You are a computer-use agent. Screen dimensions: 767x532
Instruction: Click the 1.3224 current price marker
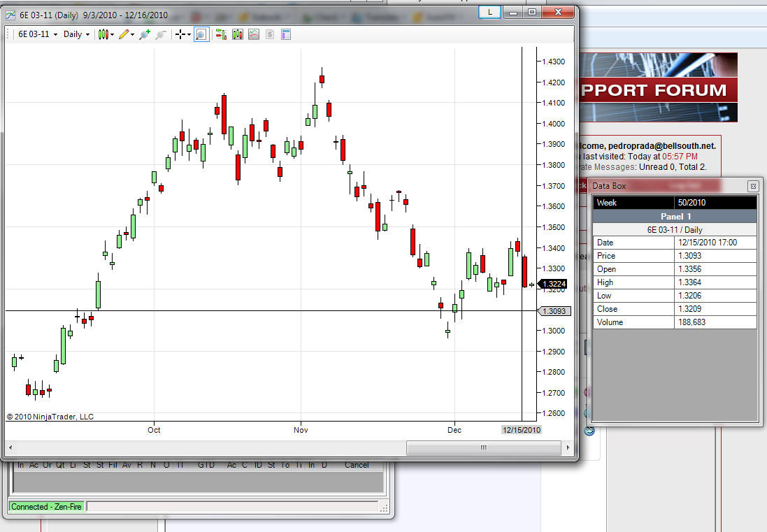click(x=553, y=284)
